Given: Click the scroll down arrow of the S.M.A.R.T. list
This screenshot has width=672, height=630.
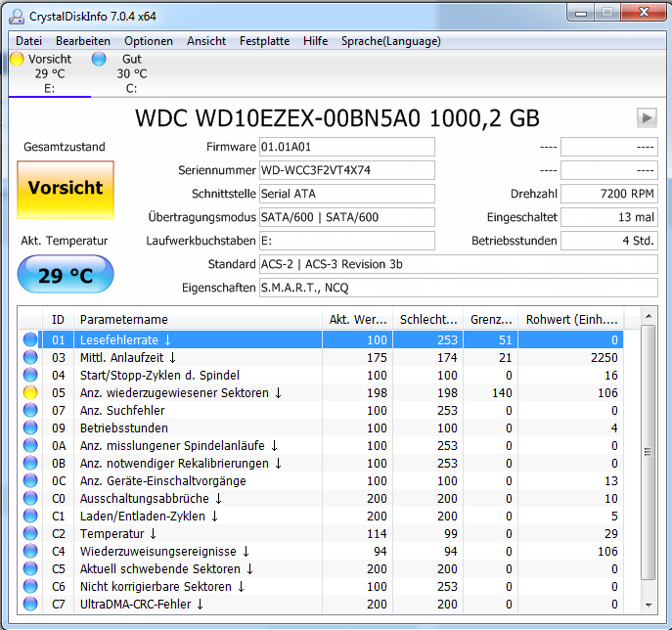Looking at the screenshot, I should click(x=649, y=605).
